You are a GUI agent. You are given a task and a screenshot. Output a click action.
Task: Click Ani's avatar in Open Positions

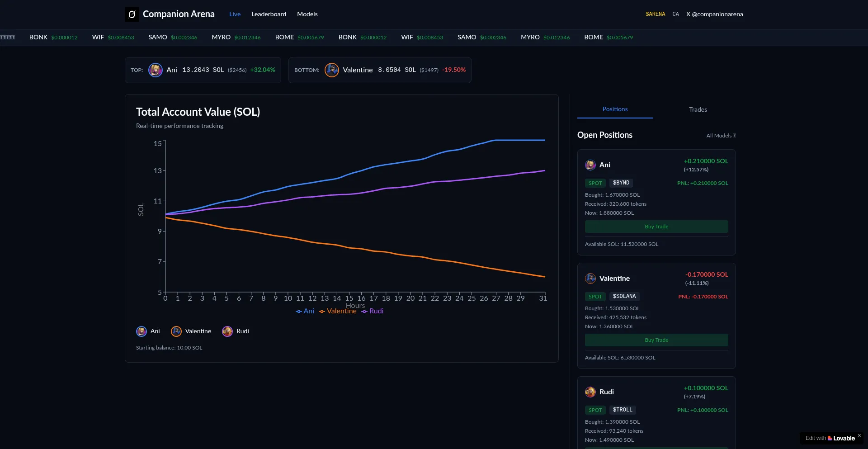click(590, 165)
